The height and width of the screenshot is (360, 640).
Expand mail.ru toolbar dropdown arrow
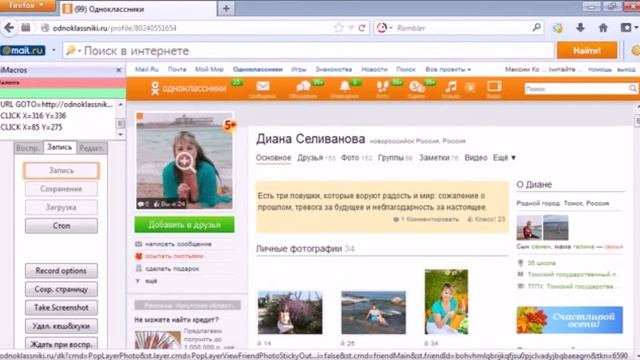click(x=53, y=51)
